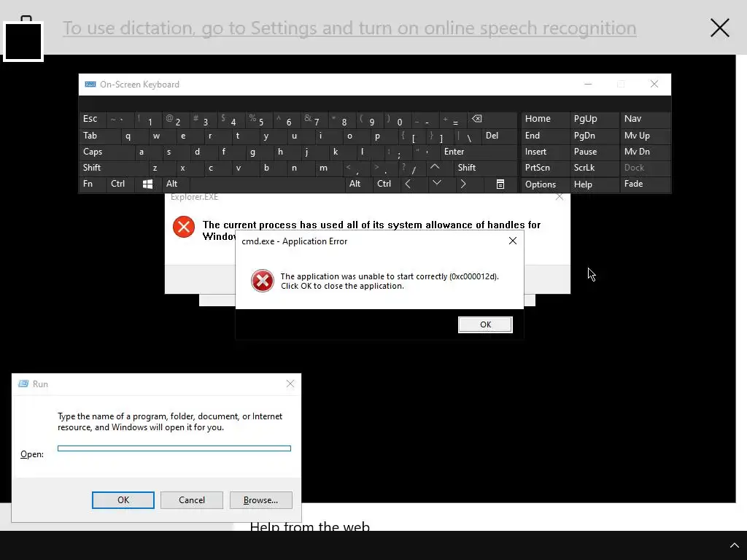Image resolution: width=747 pixels, height=560 pixels.
Task: Click Fade key on On-Screen Keyboard
Action: (645, 184)
